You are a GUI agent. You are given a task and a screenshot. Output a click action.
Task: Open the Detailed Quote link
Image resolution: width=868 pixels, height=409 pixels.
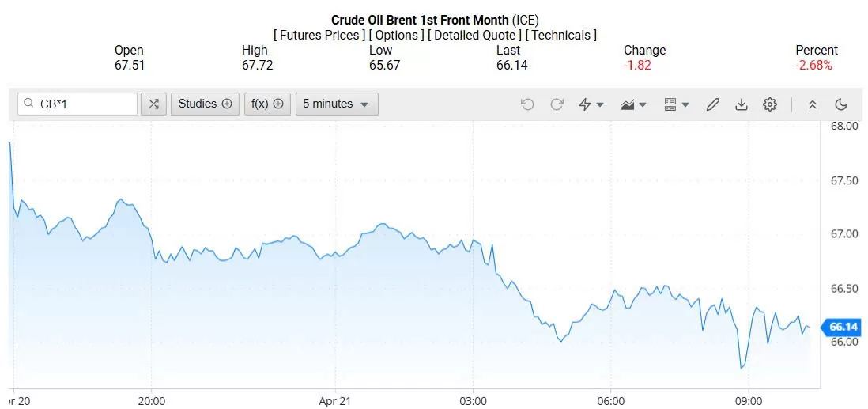click(x=475, y=35)
